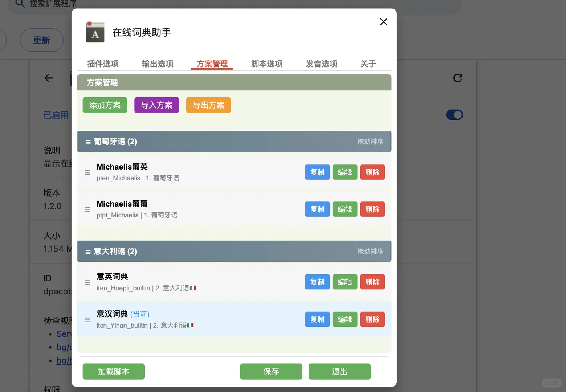Screen dimensions: 566x392
Task: Click the back arrow in the extension page
Action: tap(48, 78)
